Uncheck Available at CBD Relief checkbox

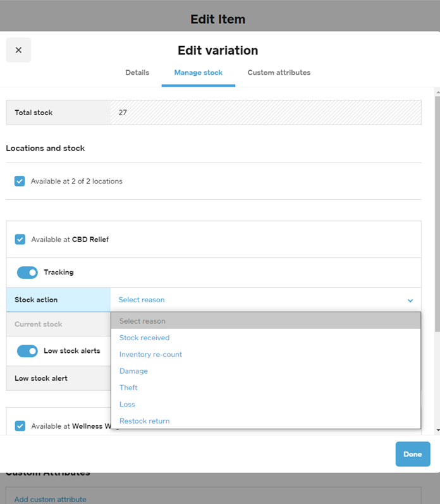(20, 240)
